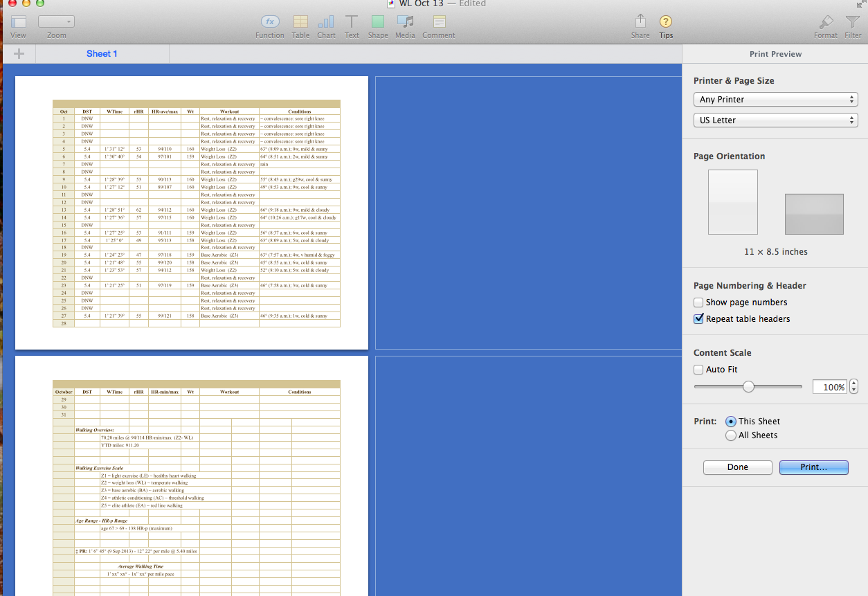Click the 100% content scale field

coord(830,387)
